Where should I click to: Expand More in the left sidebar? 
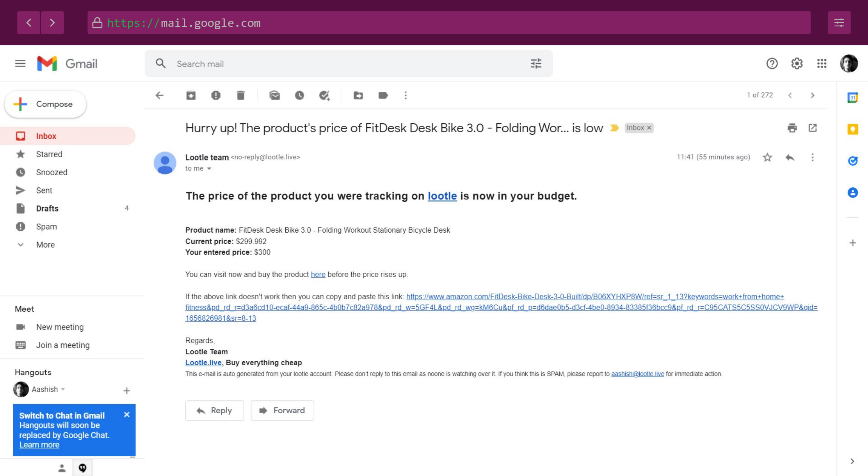point(45,245)
